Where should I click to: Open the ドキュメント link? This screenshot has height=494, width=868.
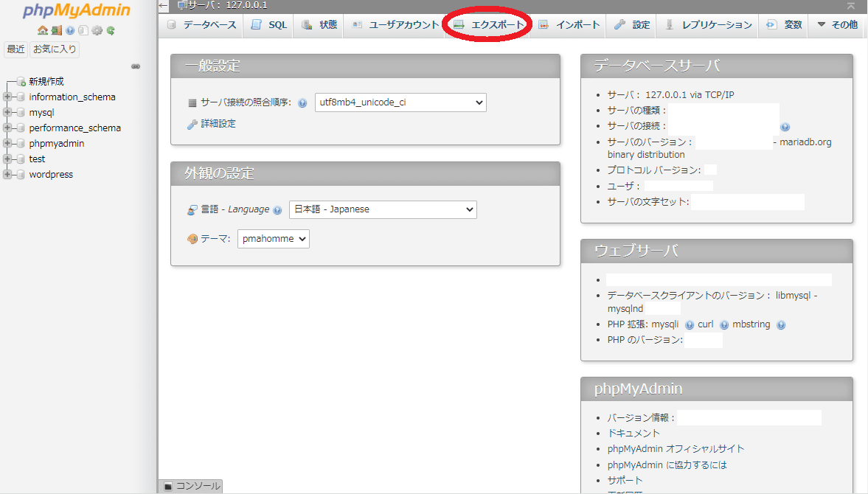pyautogui.click(x=633, y=433)
